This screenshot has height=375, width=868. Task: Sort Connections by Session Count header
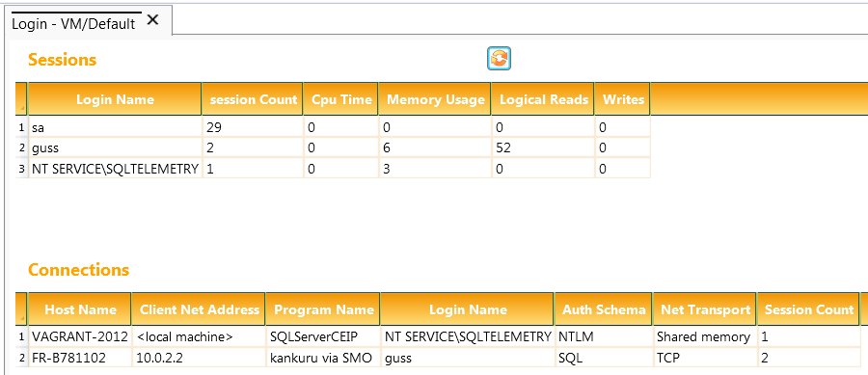click(x=809, y=309)
